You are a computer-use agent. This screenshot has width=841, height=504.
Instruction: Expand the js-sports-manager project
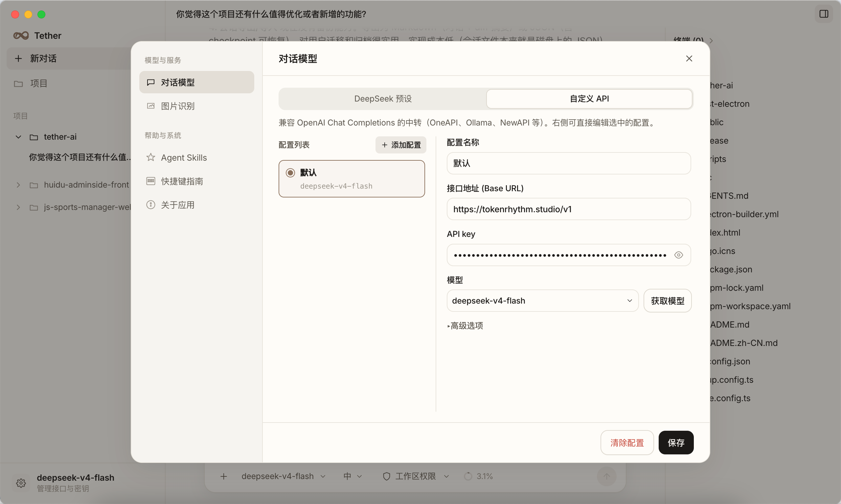click(x=18, y=207)
